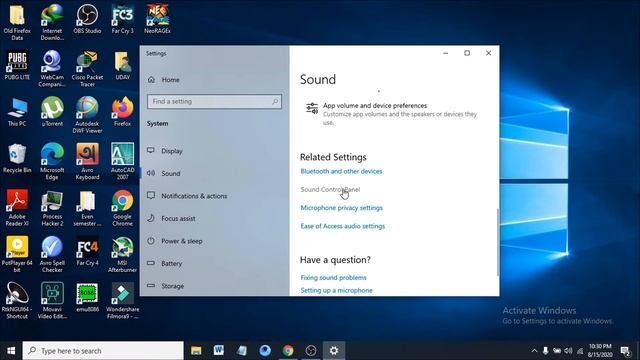The height and width of the screenshot is (360, 640).
Task: Click the tray battery icon
Action: pos(557,351)
